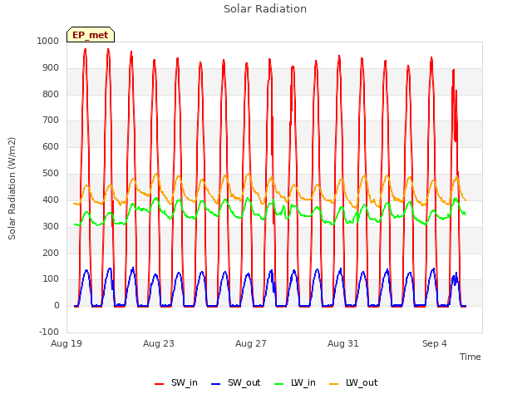Image resolution: width=532 pixels, height=399 pixels.
Task: Toggle SW_out series in legend
Action: [x=236, y=383]
